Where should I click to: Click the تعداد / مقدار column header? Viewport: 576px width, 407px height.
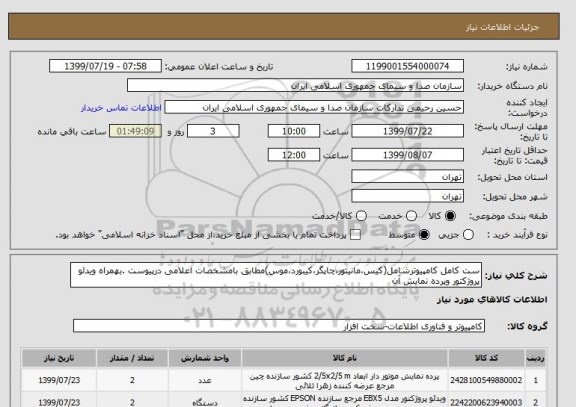pyautogui.click(x=132, y=358)
